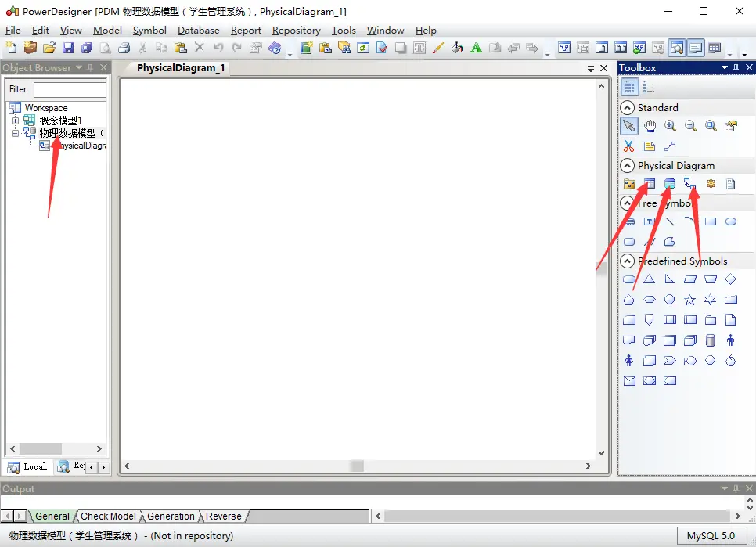Click the Save icon on the toolbar

pyautogui.click(x=68, y=47)
